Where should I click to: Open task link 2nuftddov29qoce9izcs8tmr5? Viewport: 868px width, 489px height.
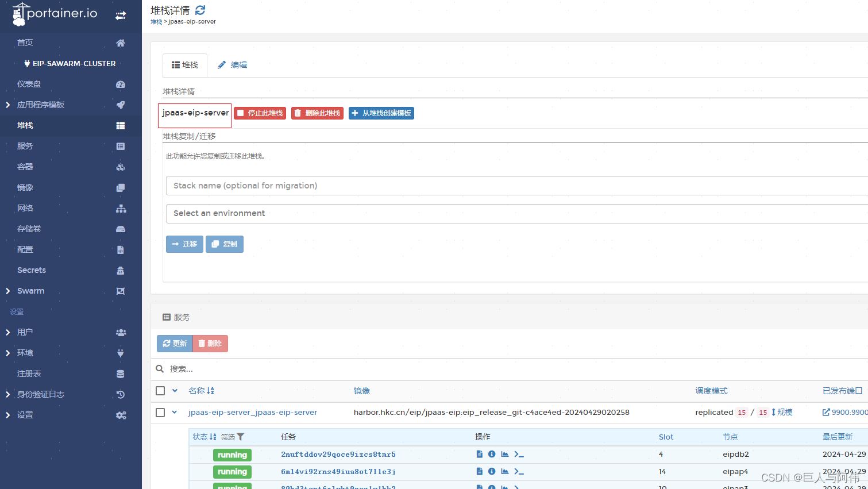click(338, 455)
